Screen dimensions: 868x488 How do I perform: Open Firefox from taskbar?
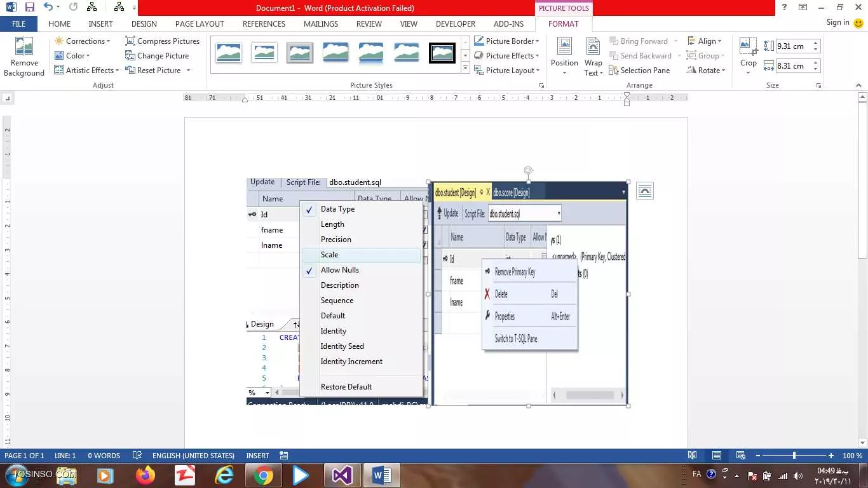pyautogui.click(x=146, y=475)
